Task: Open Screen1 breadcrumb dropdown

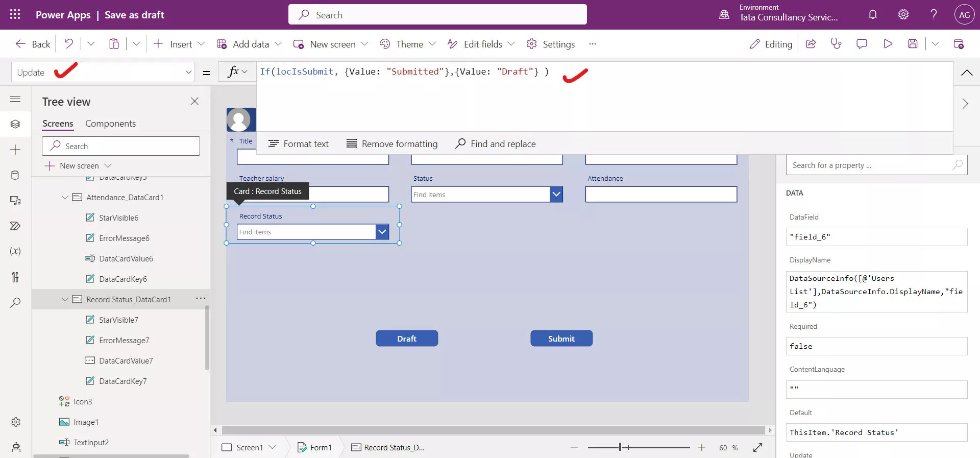Action: pyautogui.click(x=273, y=447)
